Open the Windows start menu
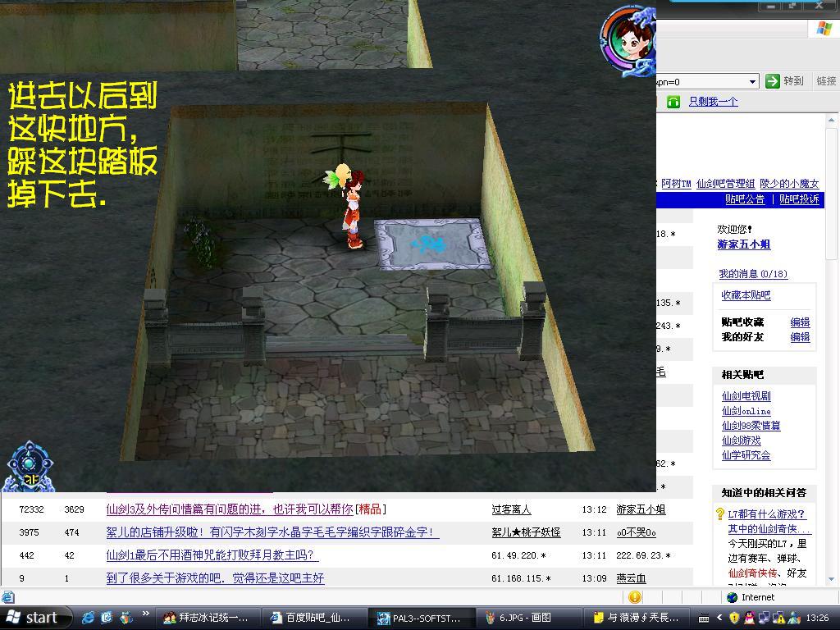 [34, 618]
